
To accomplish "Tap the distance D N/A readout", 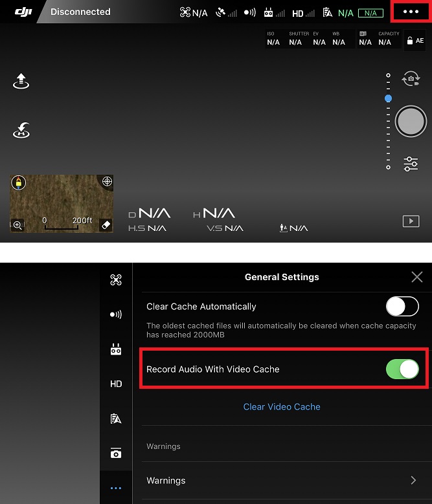I will 149,214.
